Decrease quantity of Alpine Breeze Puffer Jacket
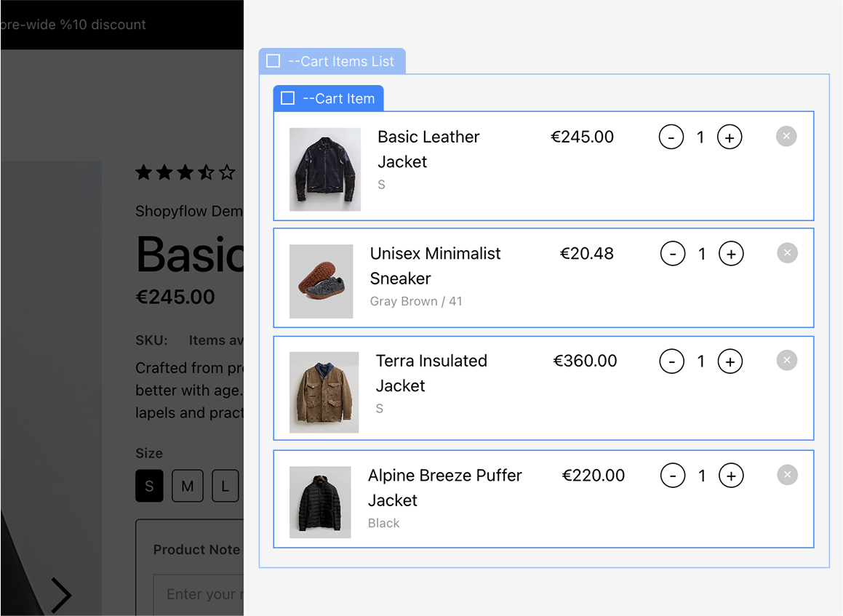Image resolution: width=843 pixels, height=616 pixels. (673, 476)
